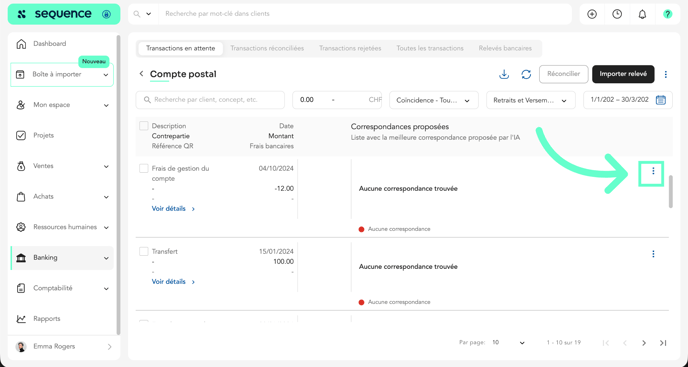Click the sidebar vertical scrollbar
The height and width of the screenshot is (367, 688).
coord(118,184)
